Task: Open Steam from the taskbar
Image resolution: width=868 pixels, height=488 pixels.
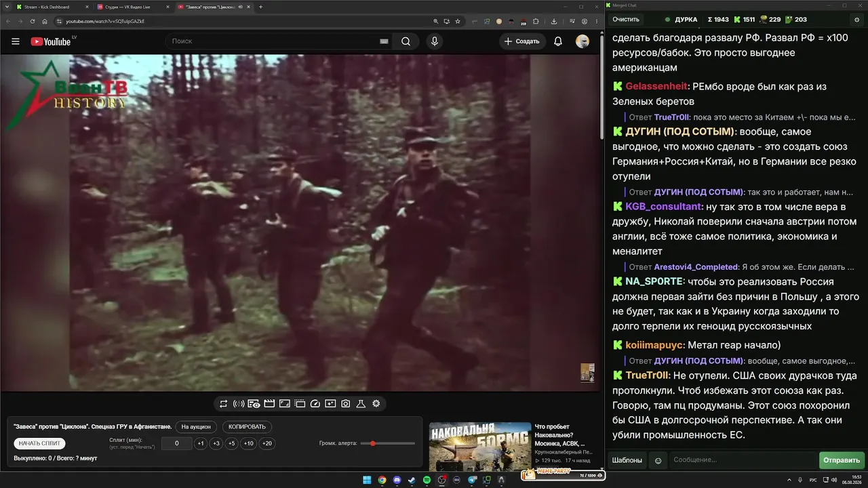Action: pos(412,480)
